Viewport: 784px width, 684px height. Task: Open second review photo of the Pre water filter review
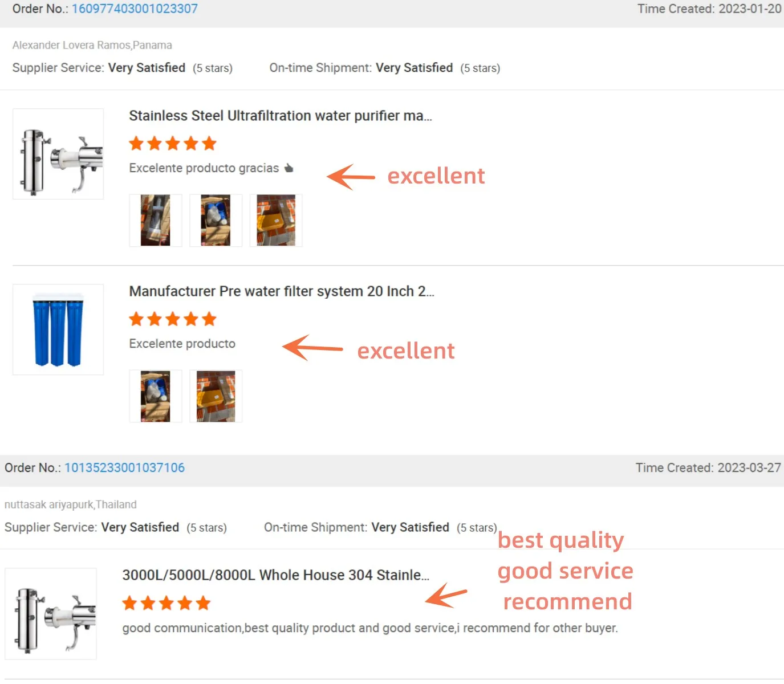[x=216, y=396]
